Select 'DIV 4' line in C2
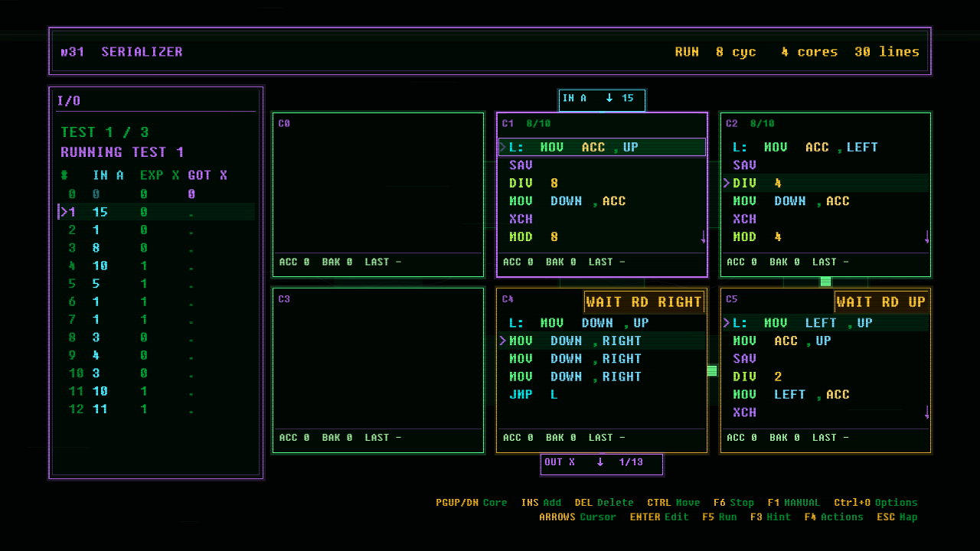 click(x=825, y=183)
